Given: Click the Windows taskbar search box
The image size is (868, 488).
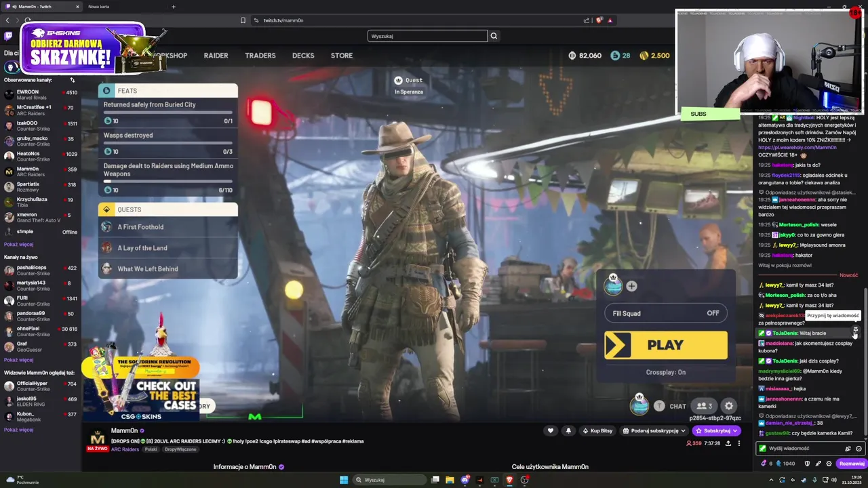Looking at the screenshot, I should pos(390,480).
